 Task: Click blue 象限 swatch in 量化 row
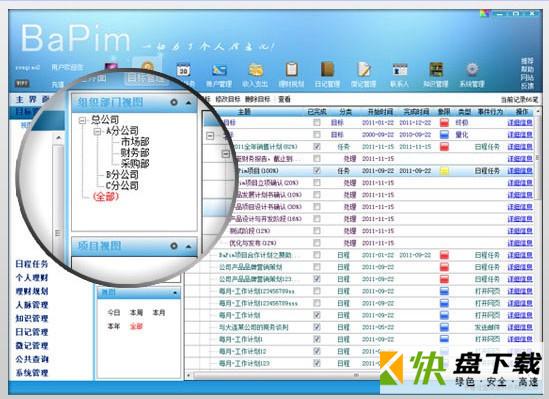[444, 135]
